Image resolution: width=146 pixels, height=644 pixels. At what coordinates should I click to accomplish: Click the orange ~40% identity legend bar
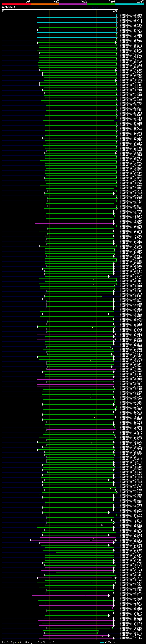[x=45, y=4]
